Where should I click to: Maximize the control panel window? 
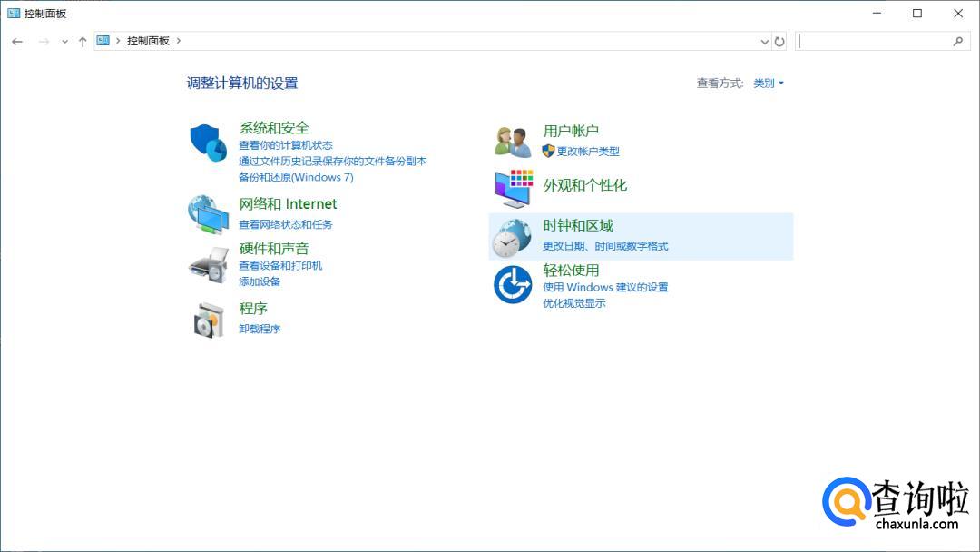pos(917,13)
